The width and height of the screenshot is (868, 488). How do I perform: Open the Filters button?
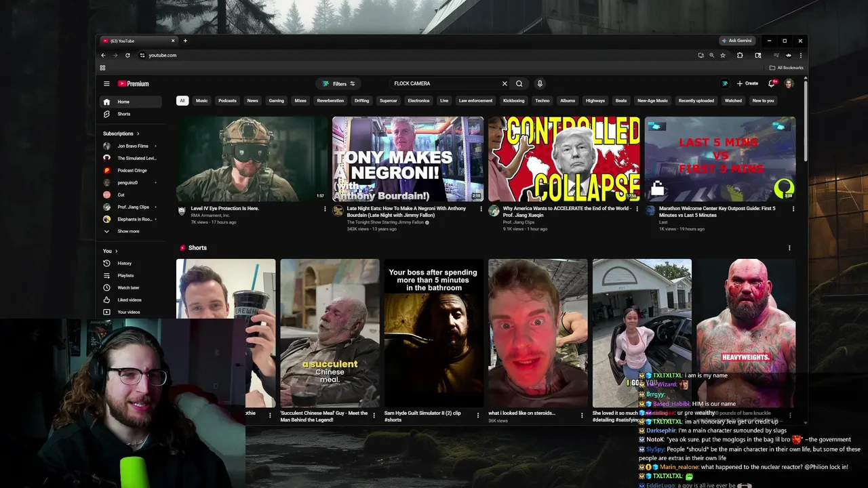339,83
